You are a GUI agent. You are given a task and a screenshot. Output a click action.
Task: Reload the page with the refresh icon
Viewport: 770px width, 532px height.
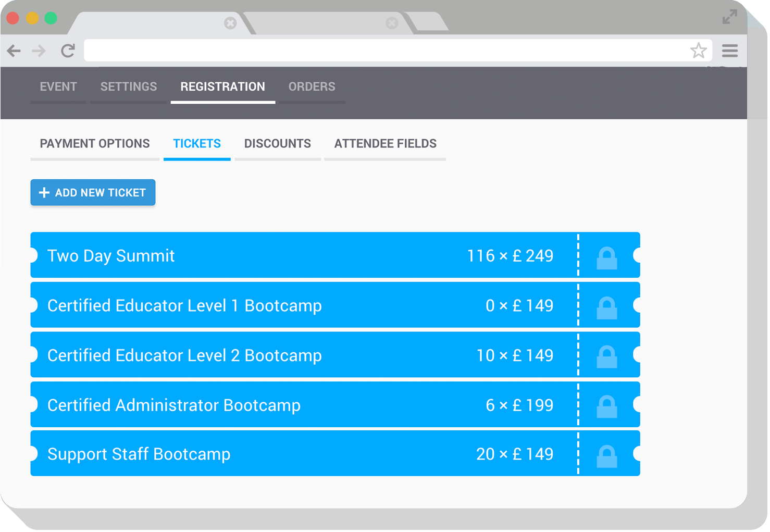(68, 51)
